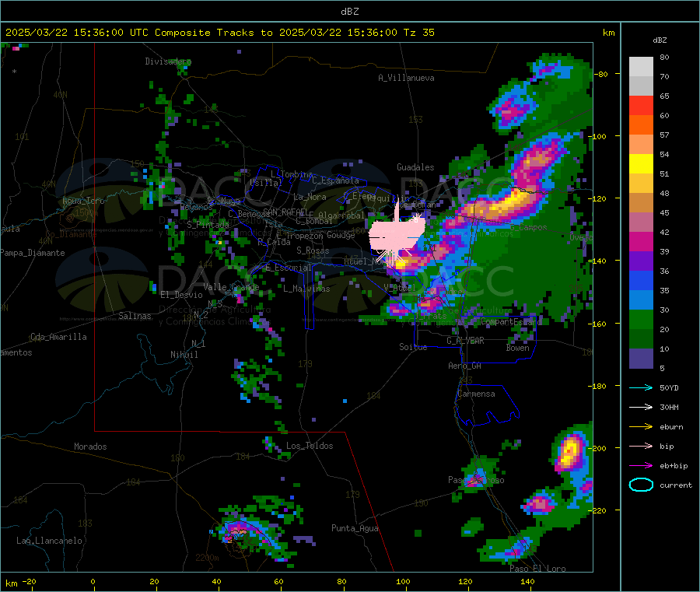700x592 pixels.
Task: Click the 50YD cyan arrow legend icon
Action: (x=641, y=387)
